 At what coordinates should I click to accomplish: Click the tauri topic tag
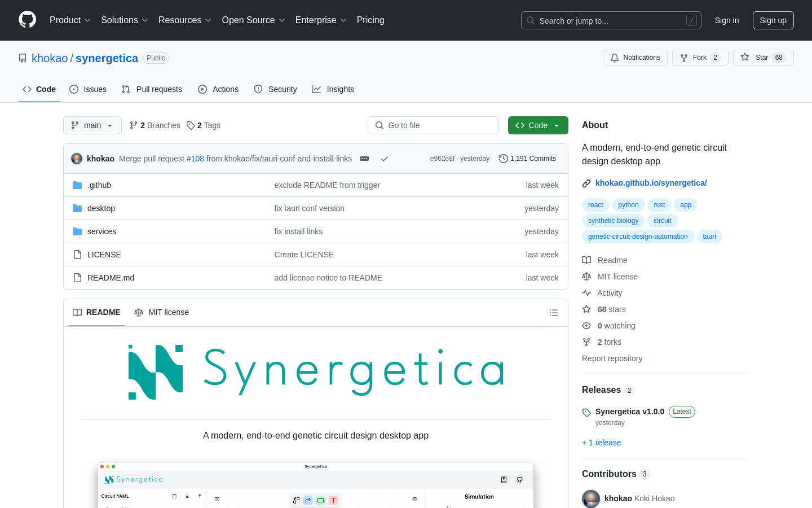[709, 237]
